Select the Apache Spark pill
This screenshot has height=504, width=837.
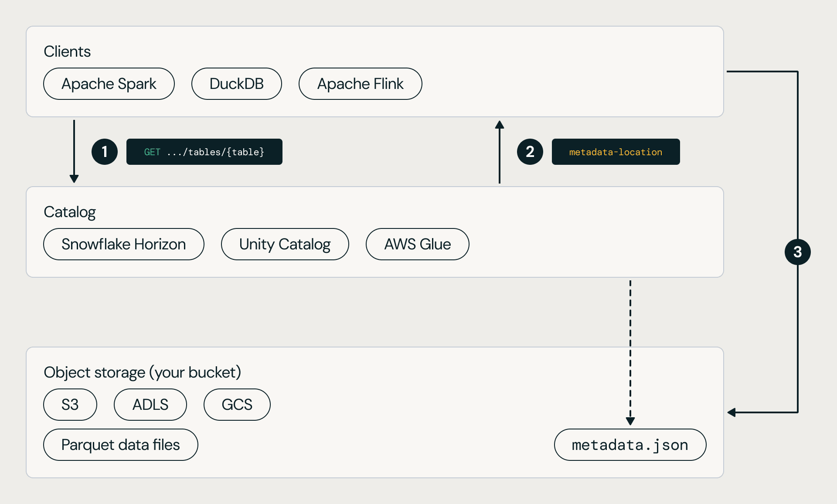pyautogui.click(x=109, y=84)
